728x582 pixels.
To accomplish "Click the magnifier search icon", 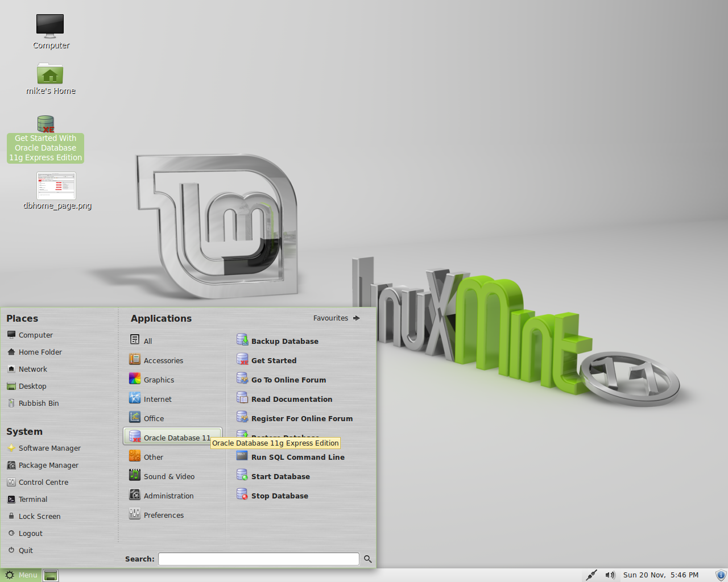I will 368,559.
